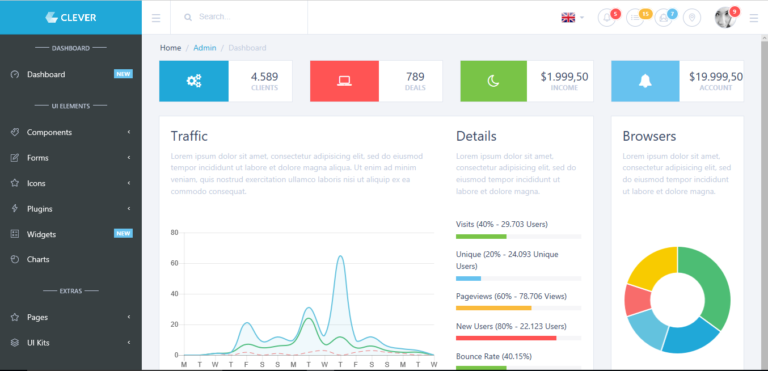Expand the Forms chevron arrow
768x371 pixels.
pos(129,158)
